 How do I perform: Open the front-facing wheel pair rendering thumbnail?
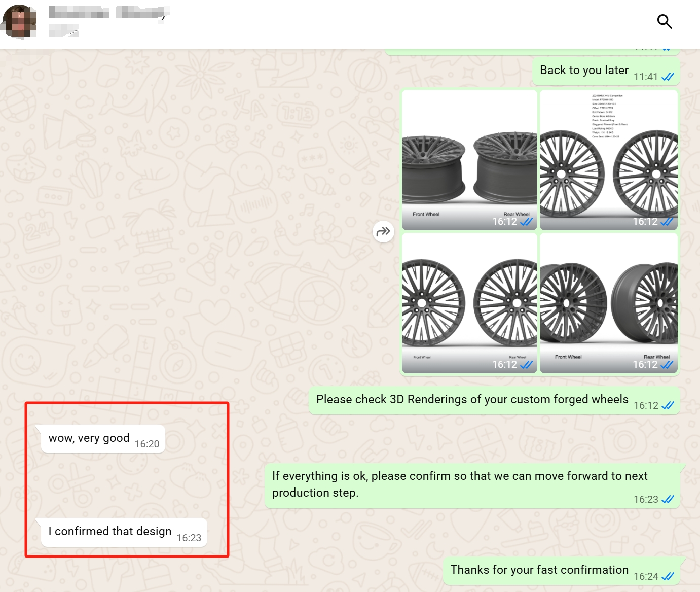click(469, 303)
